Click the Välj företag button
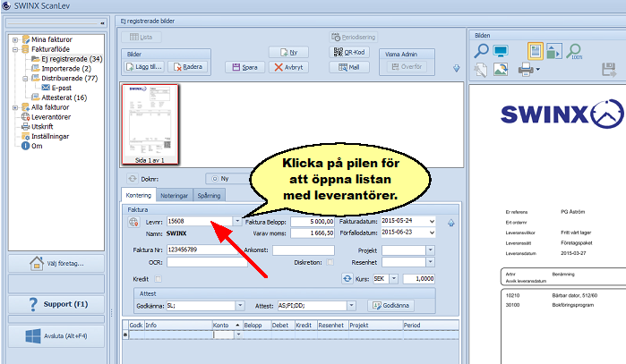Viewport: 626px width, 364px height. tap(56, 263)
